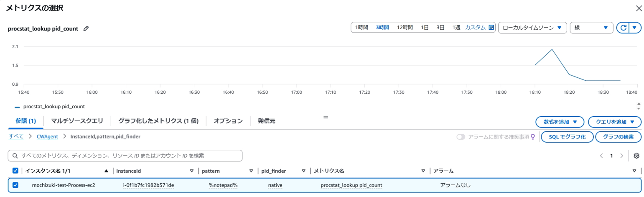
Task: Click the pencil icon to rename graph
Action: tap(86, 28)
